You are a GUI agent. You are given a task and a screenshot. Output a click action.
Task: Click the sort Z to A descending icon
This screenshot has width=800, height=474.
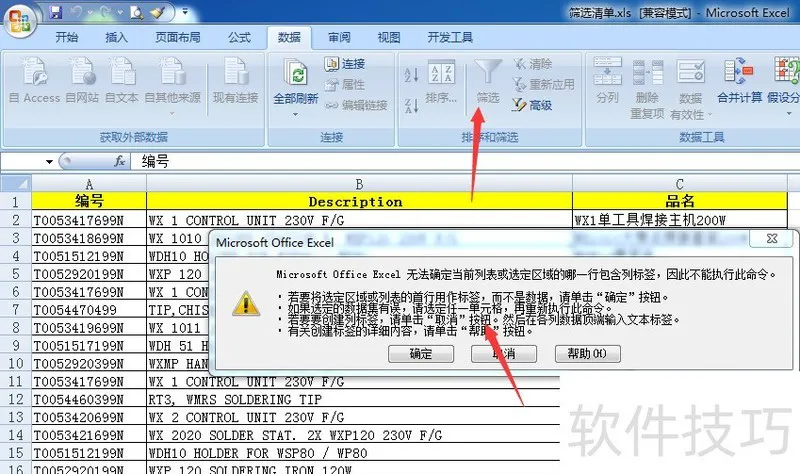(411, 105)
